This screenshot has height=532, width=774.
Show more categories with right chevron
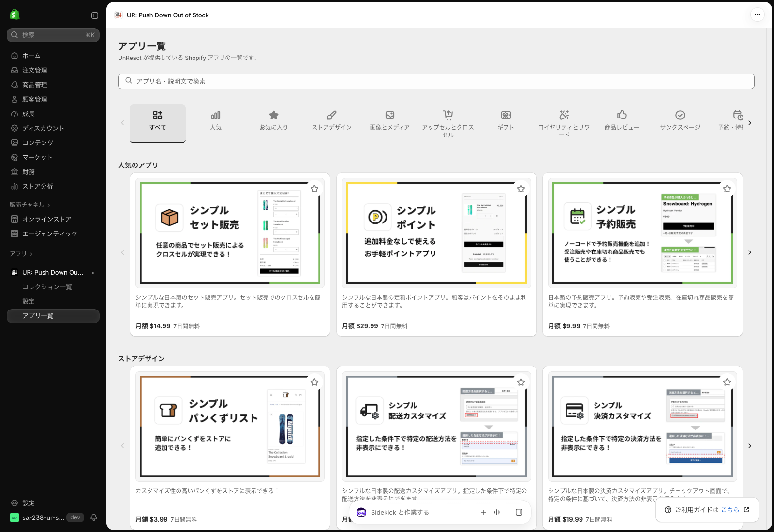[750, 123]
